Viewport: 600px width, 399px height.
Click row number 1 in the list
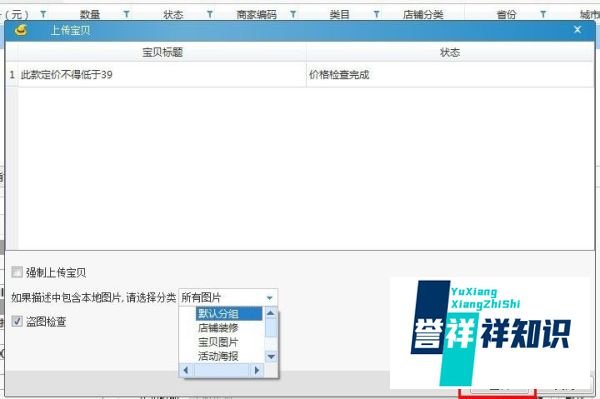coord(12,75)
